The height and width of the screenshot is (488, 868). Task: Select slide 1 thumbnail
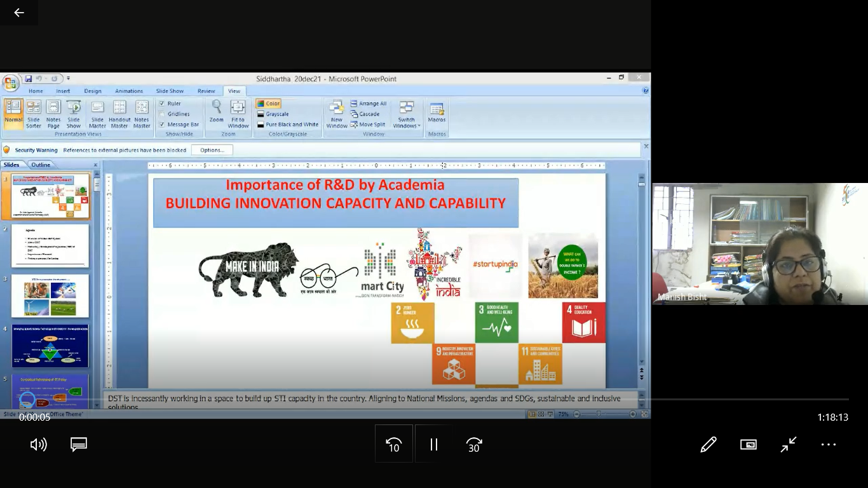tap(50, 196)
